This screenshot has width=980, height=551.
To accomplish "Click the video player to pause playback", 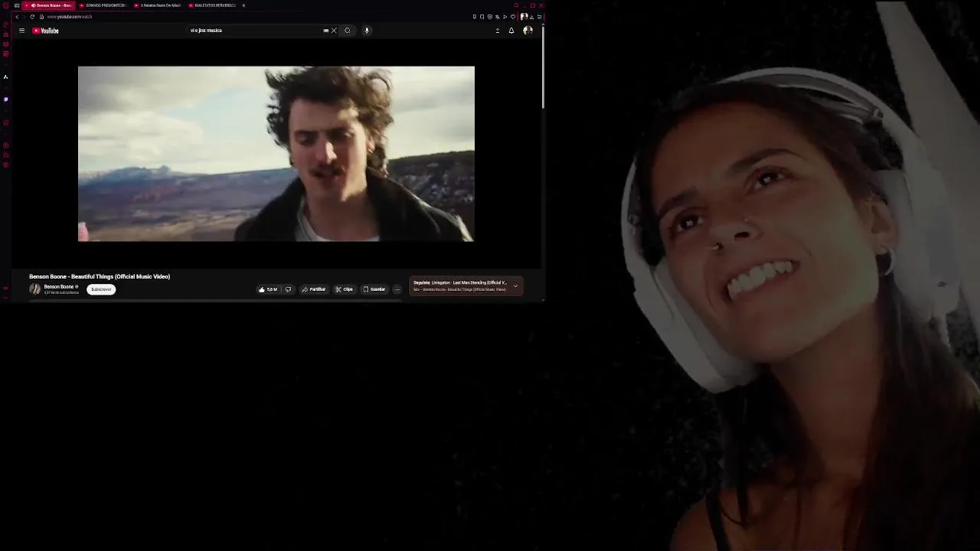I will pos(276,154).
